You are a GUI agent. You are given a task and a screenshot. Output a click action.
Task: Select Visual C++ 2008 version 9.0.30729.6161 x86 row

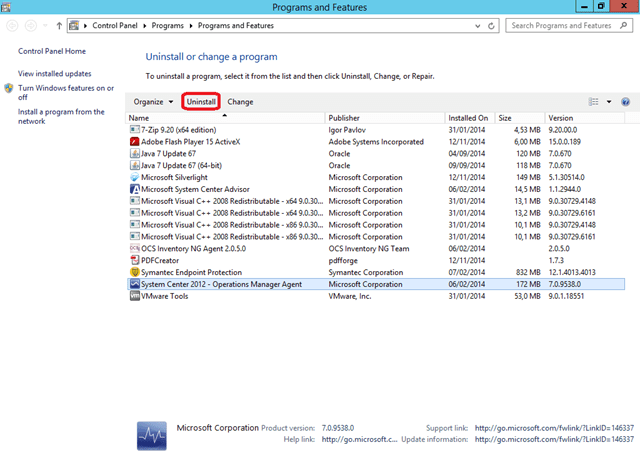pyautogui.click(x=376, y=236)
